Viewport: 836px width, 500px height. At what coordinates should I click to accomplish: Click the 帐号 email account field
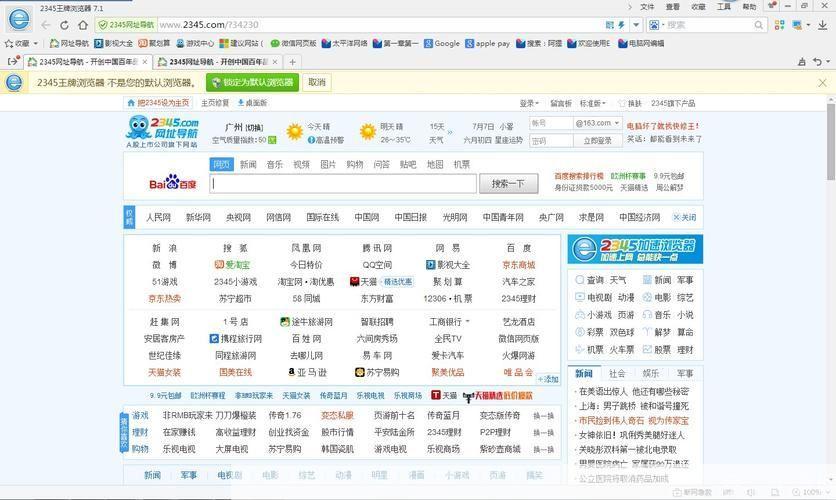551,123
